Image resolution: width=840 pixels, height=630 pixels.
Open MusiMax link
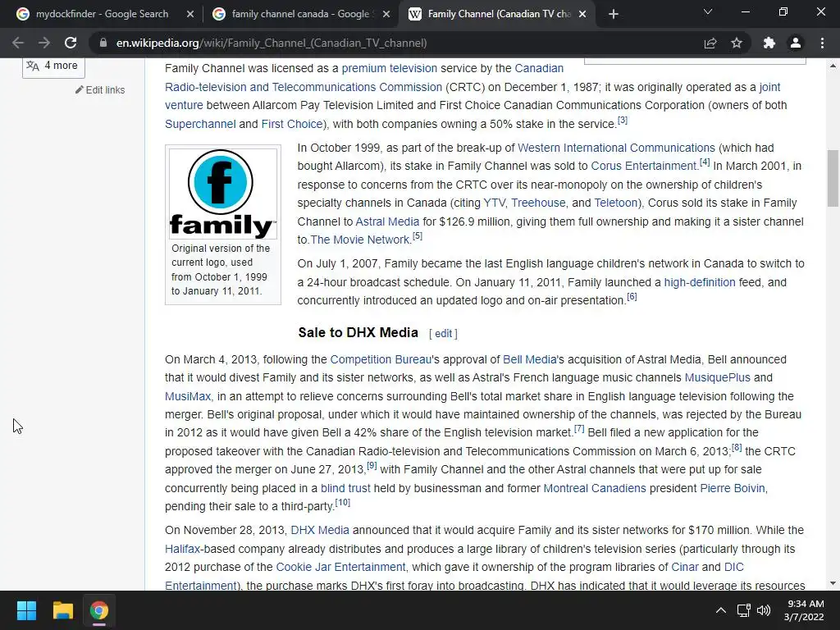[x=188, y=396]
